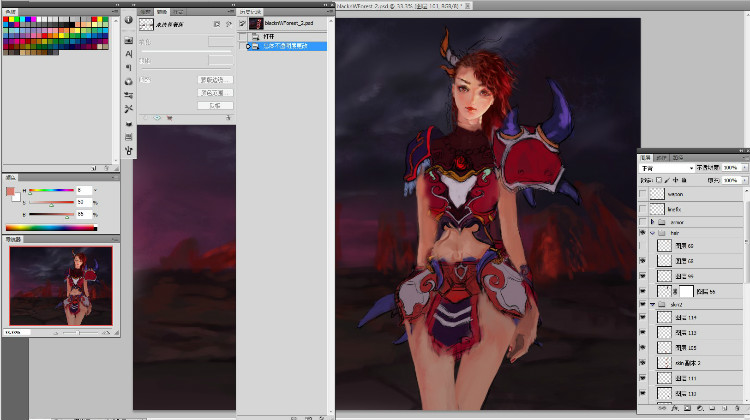
Task: Lock all padlock icon
Action: [684, 180]
